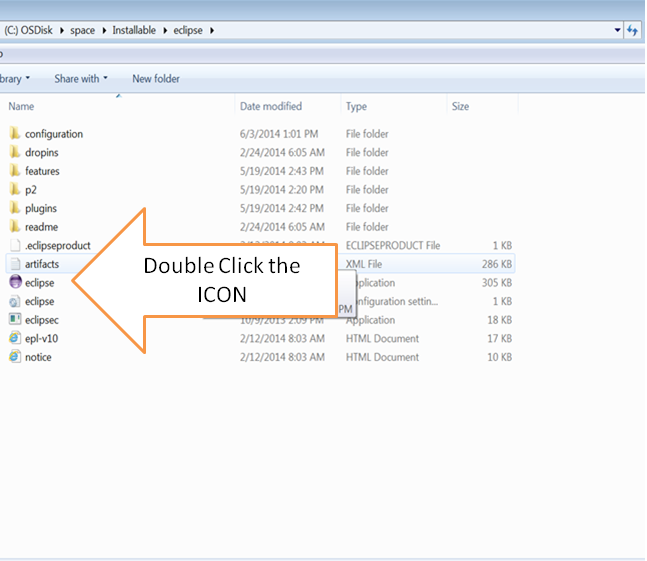The image size is (647, 561).
Task: Sort files by Name column
Action: [x=21, y=106]
